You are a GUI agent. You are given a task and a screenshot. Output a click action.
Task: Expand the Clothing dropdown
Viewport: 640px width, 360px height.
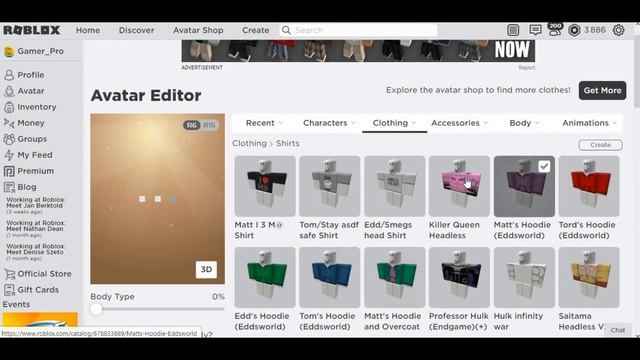pos(394,123)
